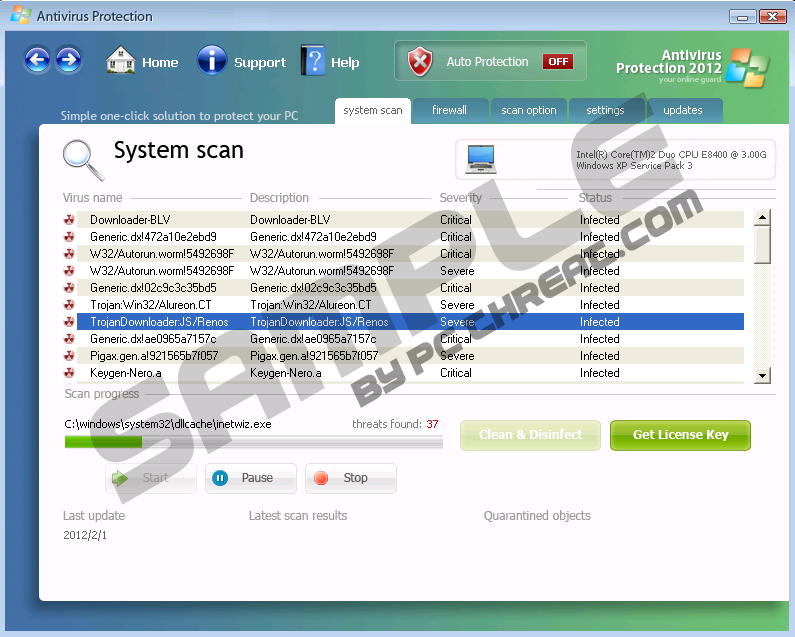Viewport: 795px width, 637px height.
Task: Click the Help label link
Action: (x=345, y=62)
